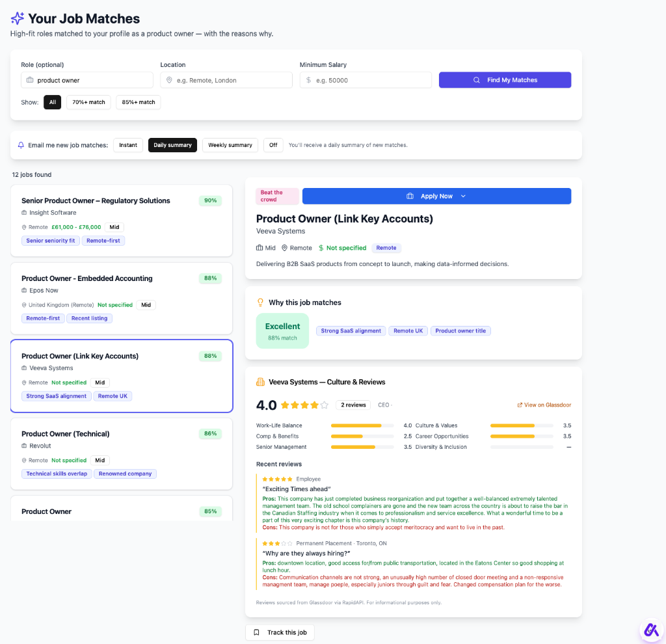Click Apply Now button
666x644 pixels.
tap(436, 196)
